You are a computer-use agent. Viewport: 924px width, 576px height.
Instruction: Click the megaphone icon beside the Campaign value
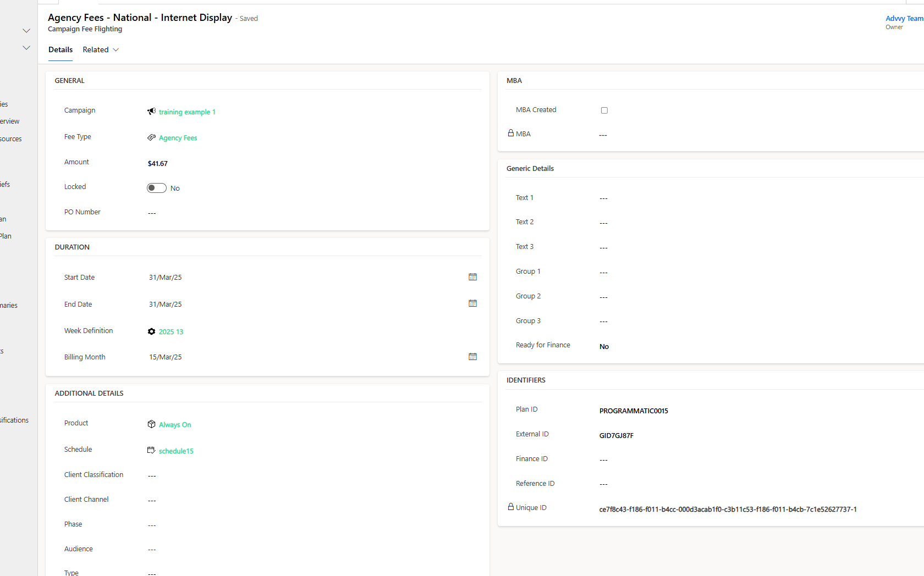(151, 112)
